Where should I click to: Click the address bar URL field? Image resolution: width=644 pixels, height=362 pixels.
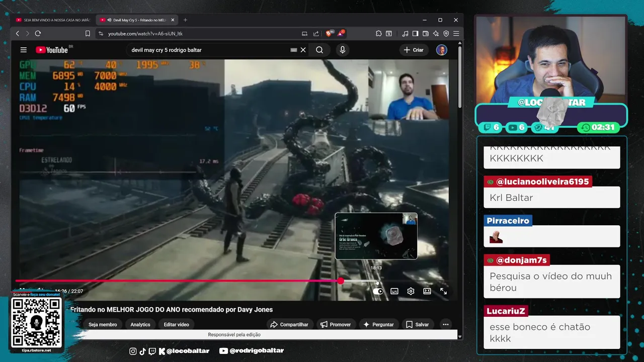pos(201,34)
